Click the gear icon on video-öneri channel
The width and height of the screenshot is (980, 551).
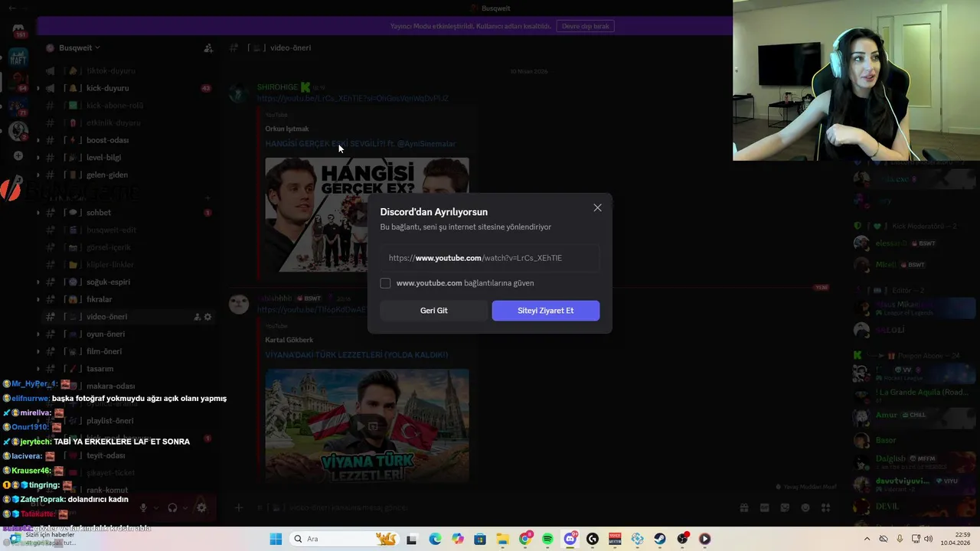tap(207, 317)
